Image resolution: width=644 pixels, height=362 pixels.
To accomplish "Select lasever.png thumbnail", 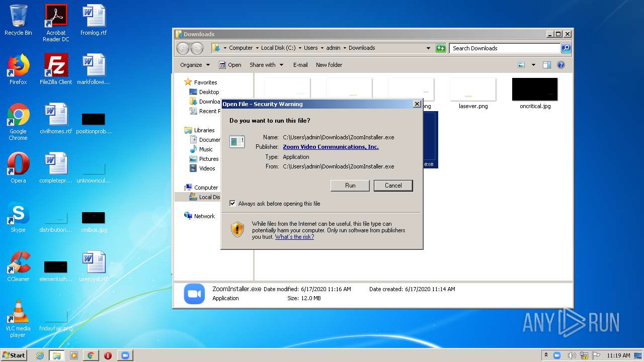I will coord(473,94).
